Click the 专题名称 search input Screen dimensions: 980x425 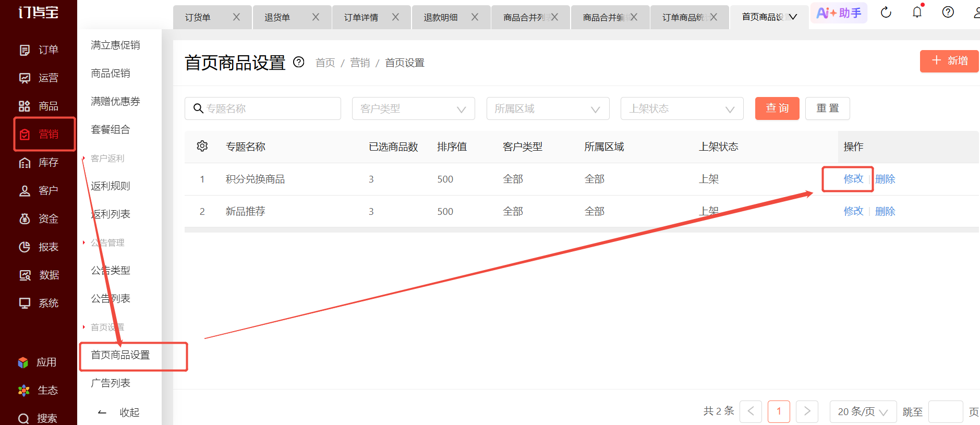point(263,108)
